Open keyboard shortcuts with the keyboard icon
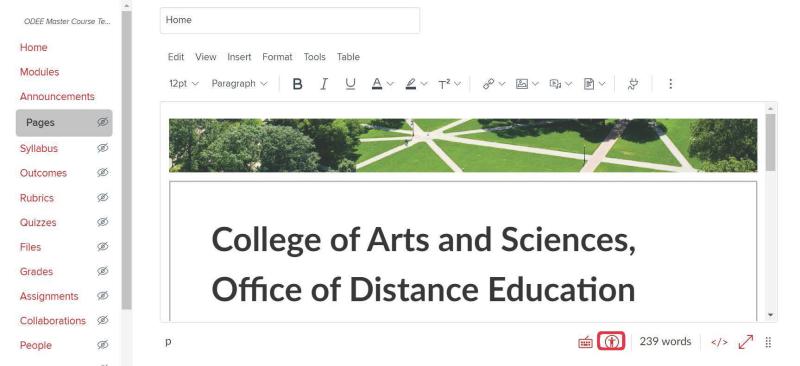This screenshot has width=800, height=366. (585, 342)
